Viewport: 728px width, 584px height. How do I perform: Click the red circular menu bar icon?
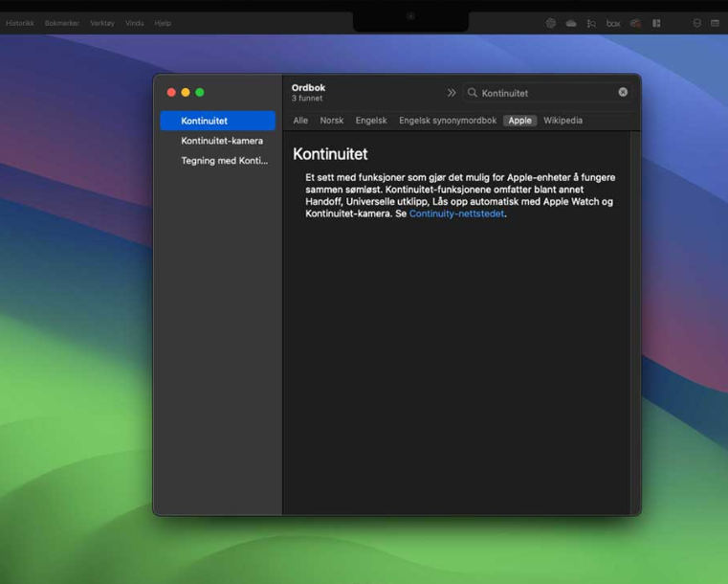[635, 23]
